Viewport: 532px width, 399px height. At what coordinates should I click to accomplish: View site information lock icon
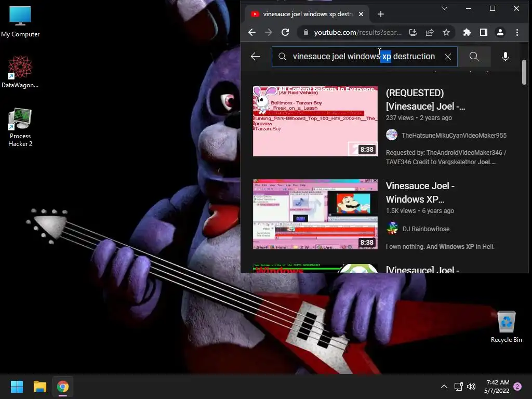click(x=305, y=32)
